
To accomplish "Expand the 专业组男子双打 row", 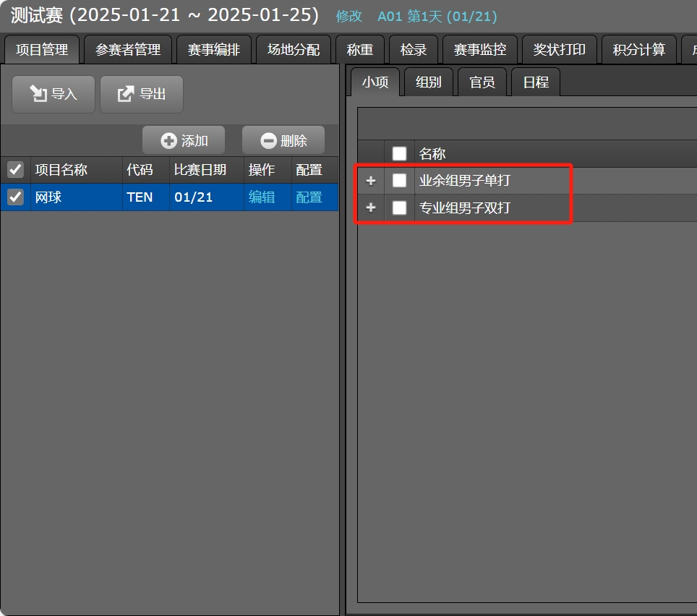I will (371, 208).
